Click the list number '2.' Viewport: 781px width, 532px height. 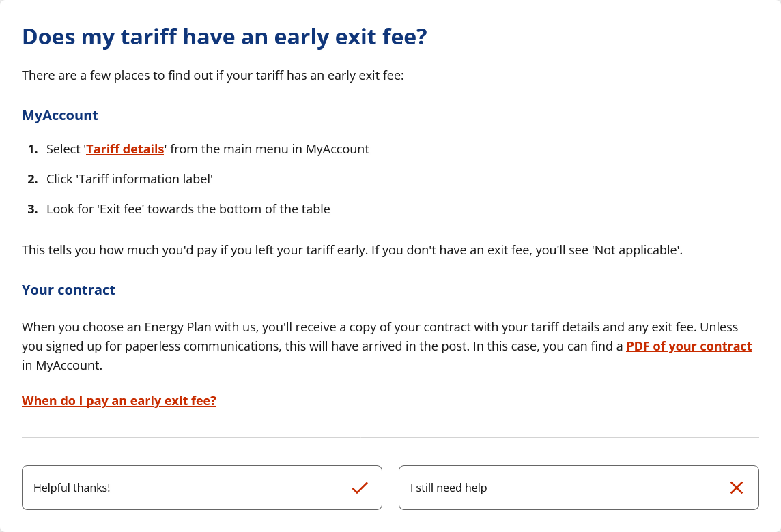tap(33, 179)
